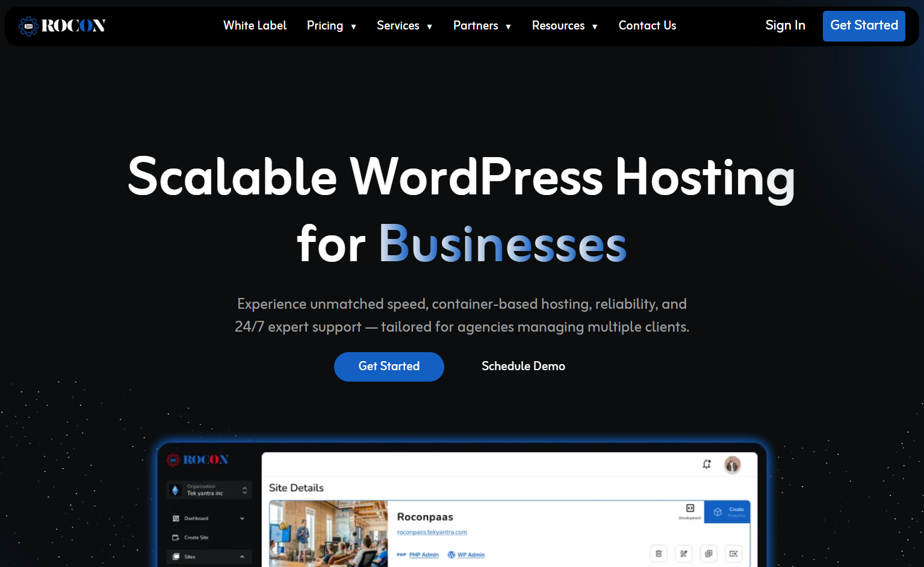Click the PHP Admin link

(424, 555)
